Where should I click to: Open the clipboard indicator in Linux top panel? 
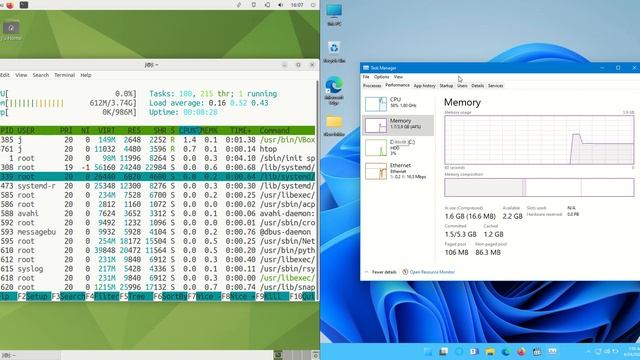(253, 5)
